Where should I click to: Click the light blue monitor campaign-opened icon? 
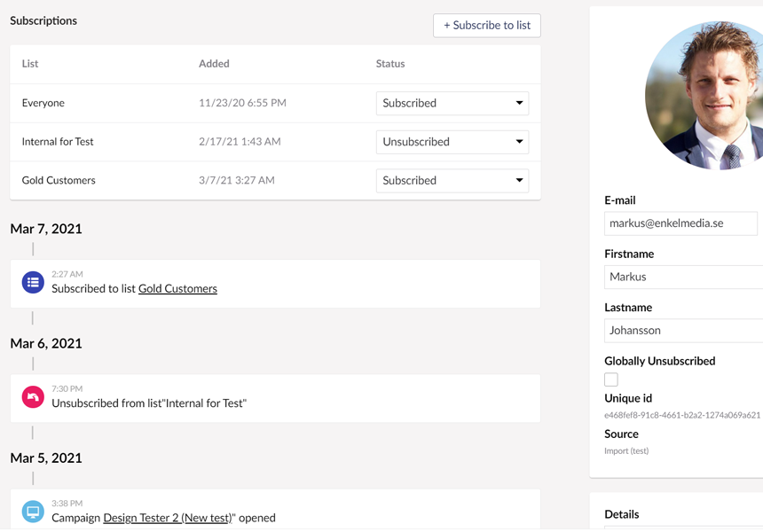pos(33,512)
